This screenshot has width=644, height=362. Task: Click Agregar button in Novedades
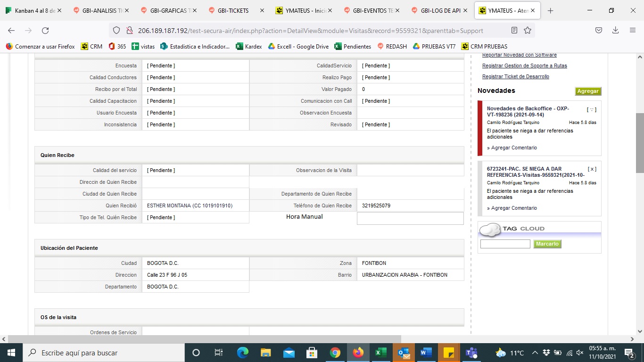click(588, 91)
